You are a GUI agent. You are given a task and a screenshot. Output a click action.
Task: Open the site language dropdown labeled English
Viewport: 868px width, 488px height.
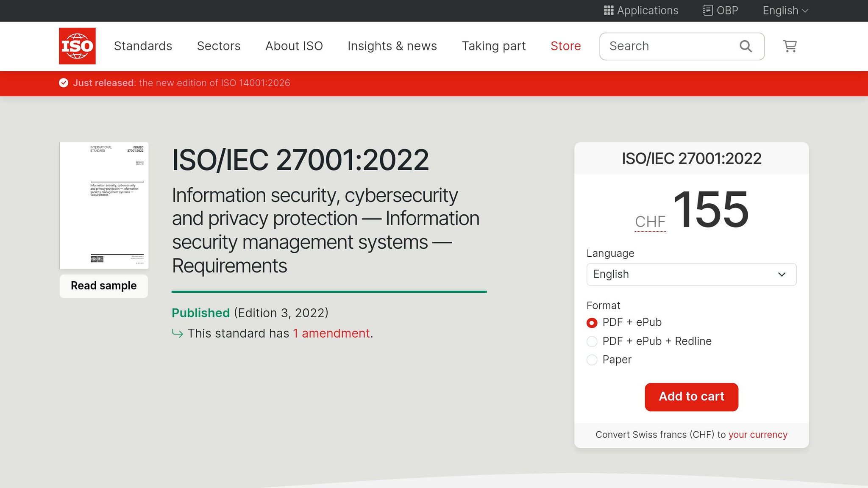coord(785,10)
